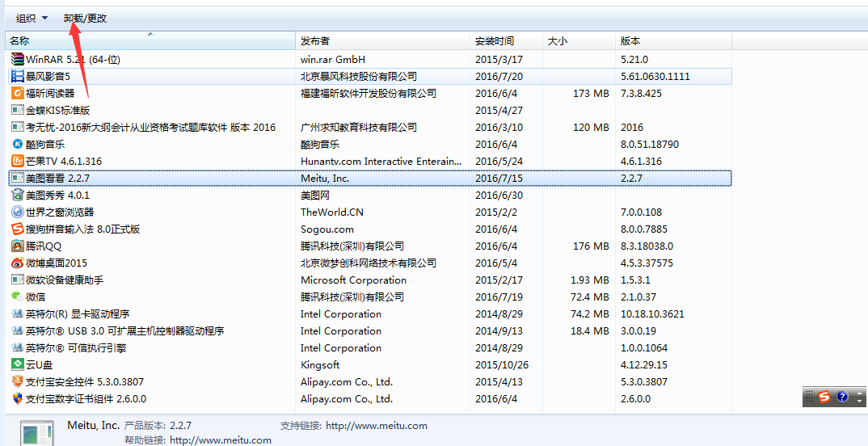The width and height of the screenshot is (868, 446).
Task: Click the 173 MB size cell
Action: 591,94
